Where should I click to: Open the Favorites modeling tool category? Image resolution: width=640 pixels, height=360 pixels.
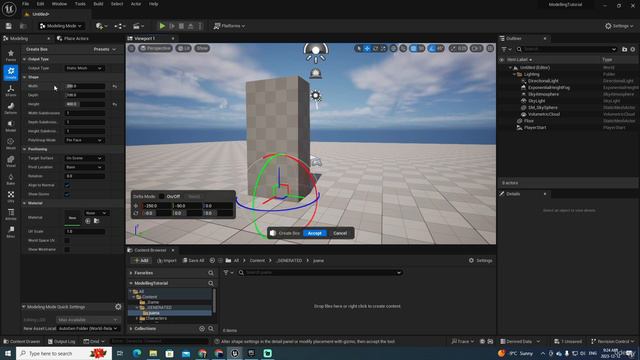[x=11, y=55]
